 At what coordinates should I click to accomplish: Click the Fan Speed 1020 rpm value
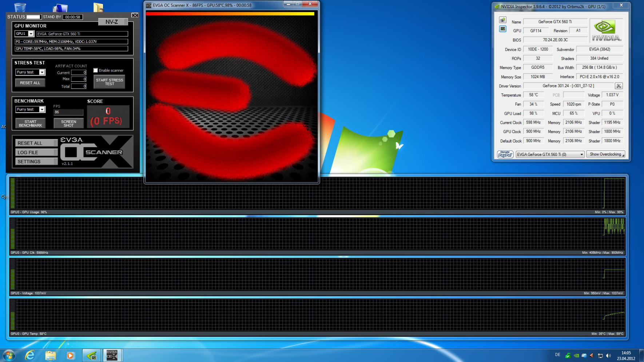point(573,104)
